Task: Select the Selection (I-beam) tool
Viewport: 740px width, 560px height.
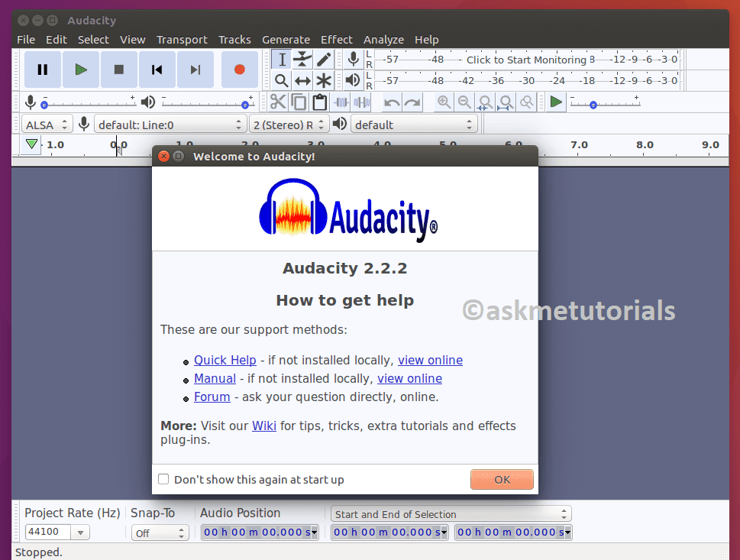Action: click(282, 60)
